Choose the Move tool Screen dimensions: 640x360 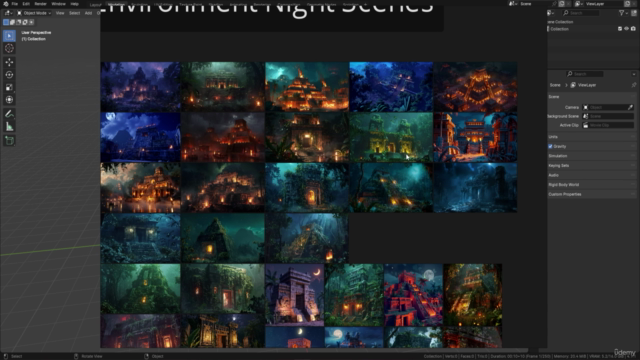pos(9,62)
